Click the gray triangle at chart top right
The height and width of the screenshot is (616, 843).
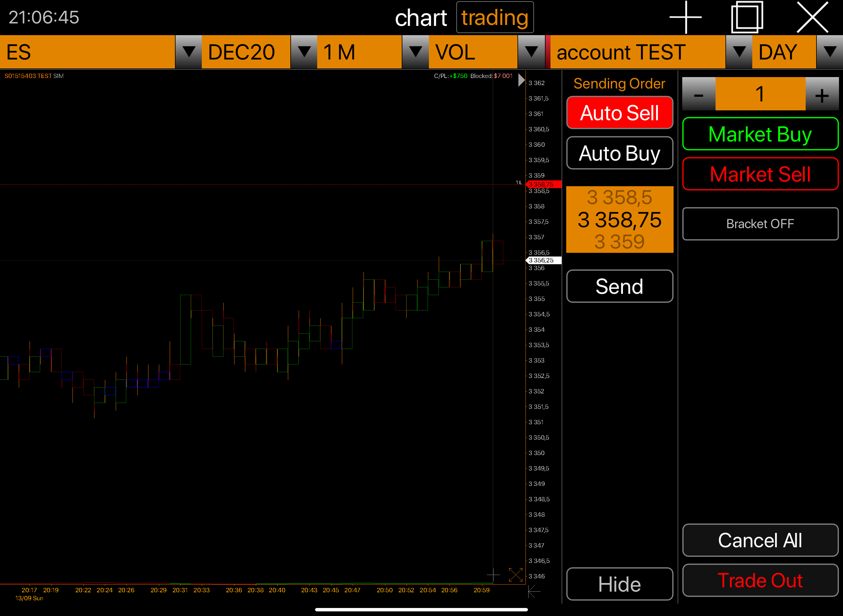tap(521, 80)
